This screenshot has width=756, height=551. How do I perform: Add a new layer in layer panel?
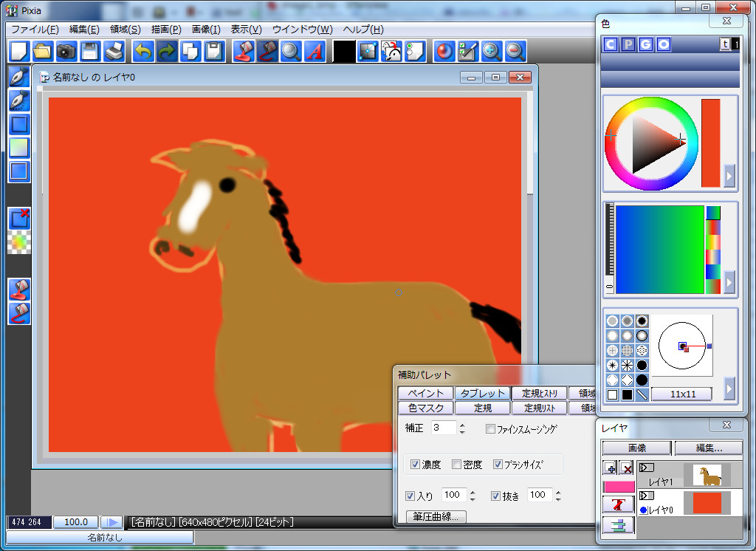pos(609,468)
